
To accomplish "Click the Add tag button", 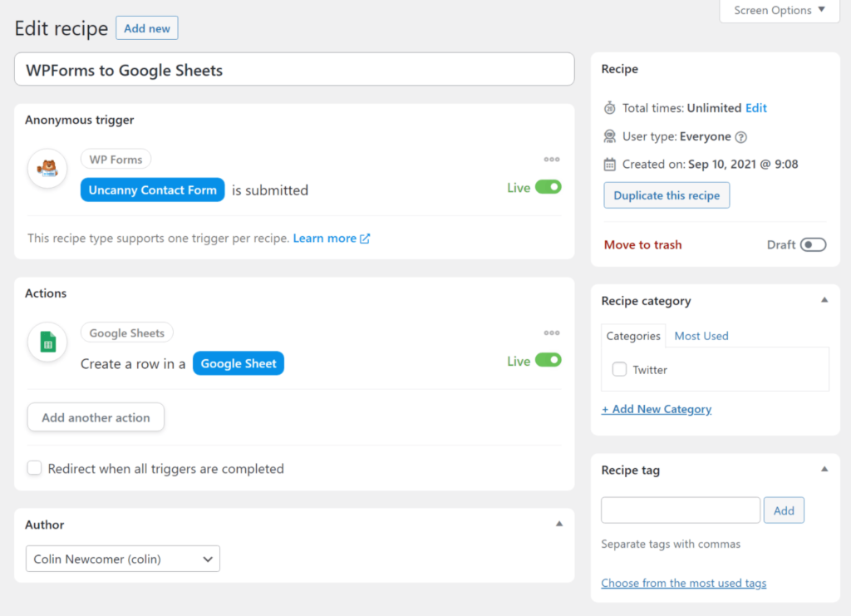I will 784,510.
